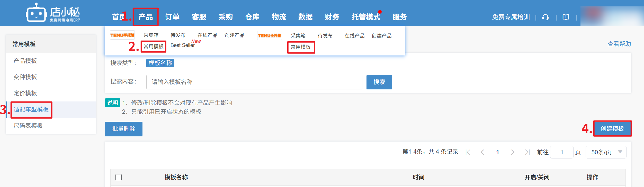Tick the select-all checkbox in table header
Viewport: 644px width, 187px height.
pyautogui.click(x=119, y=177)
